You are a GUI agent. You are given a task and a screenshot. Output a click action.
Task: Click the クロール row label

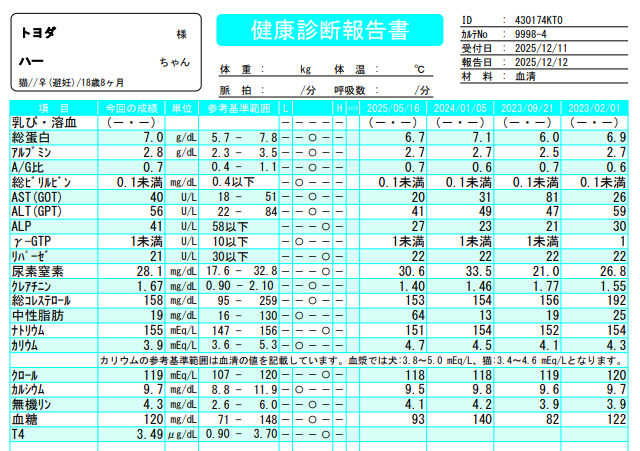coord(24,375)
